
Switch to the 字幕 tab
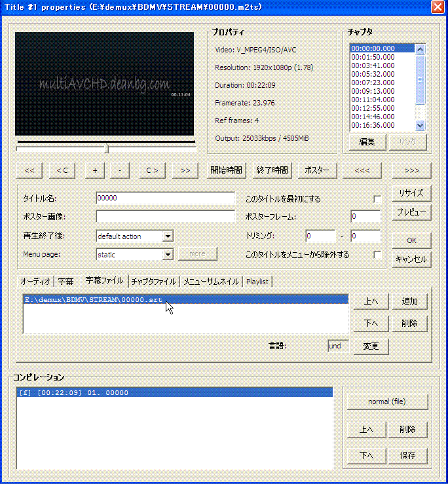pos(65,282)
